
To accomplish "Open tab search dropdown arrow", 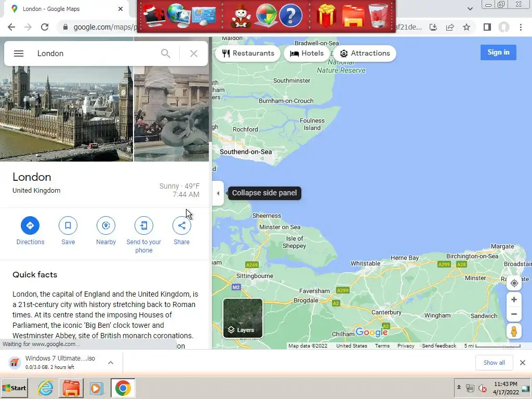I will coord(470,9).
